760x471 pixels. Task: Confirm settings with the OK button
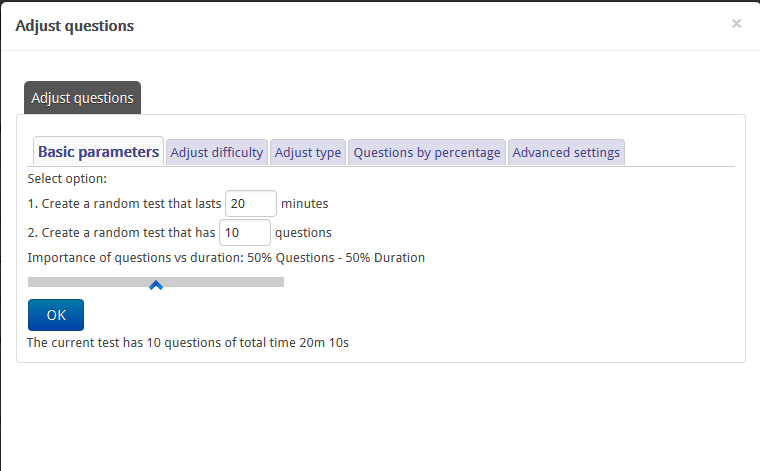[56, 315]
